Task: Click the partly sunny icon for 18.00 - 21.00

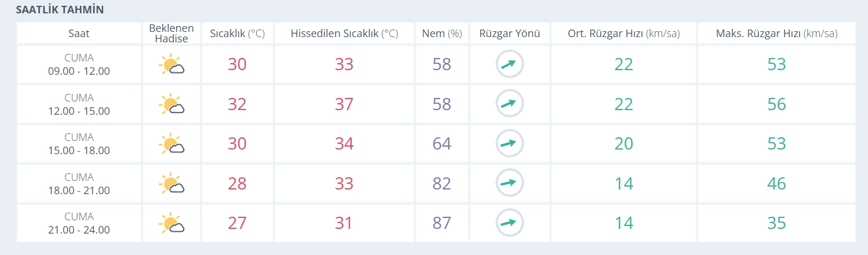Action: tap(171, 184)
